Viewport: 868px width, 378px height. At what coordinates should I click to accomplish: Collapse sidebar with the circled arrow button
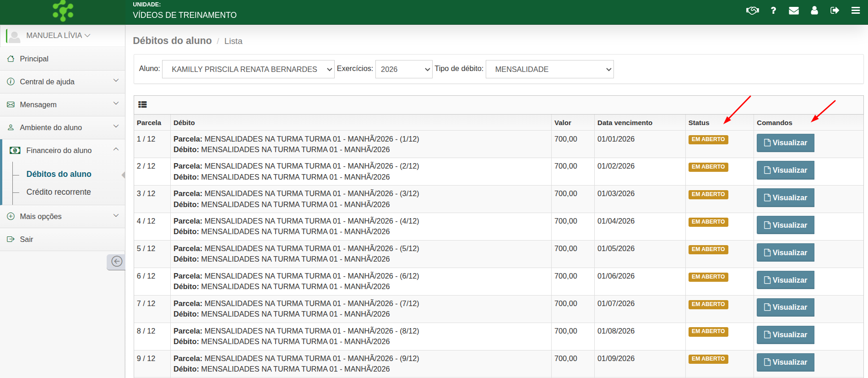[x=117, y=262]
